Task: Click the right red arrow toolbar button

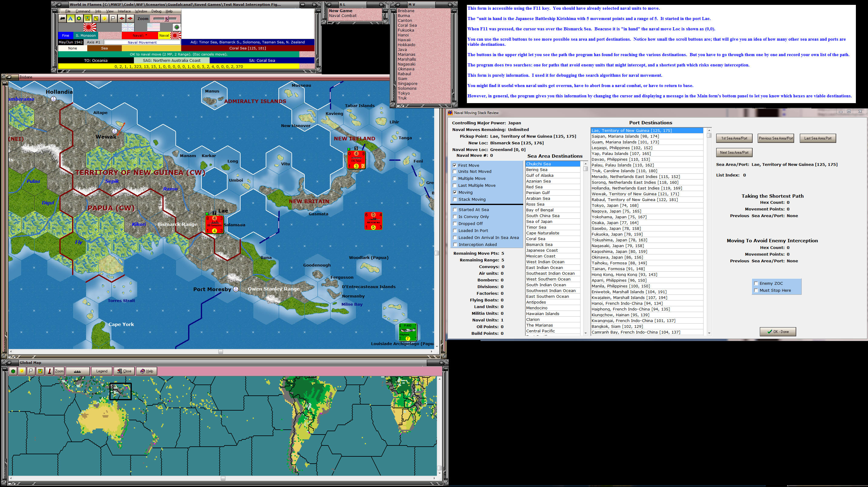Action: pos(130,18)
